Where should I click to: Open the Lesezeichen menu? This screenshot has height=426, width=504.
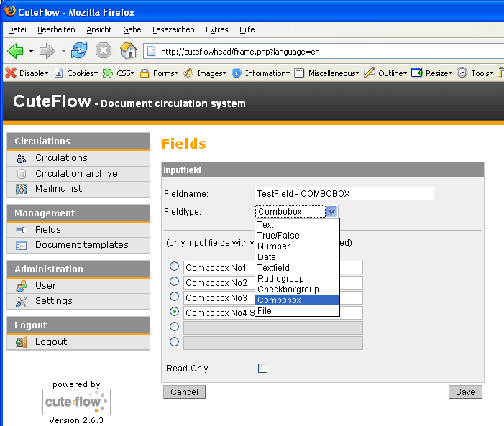coord(173,29)
